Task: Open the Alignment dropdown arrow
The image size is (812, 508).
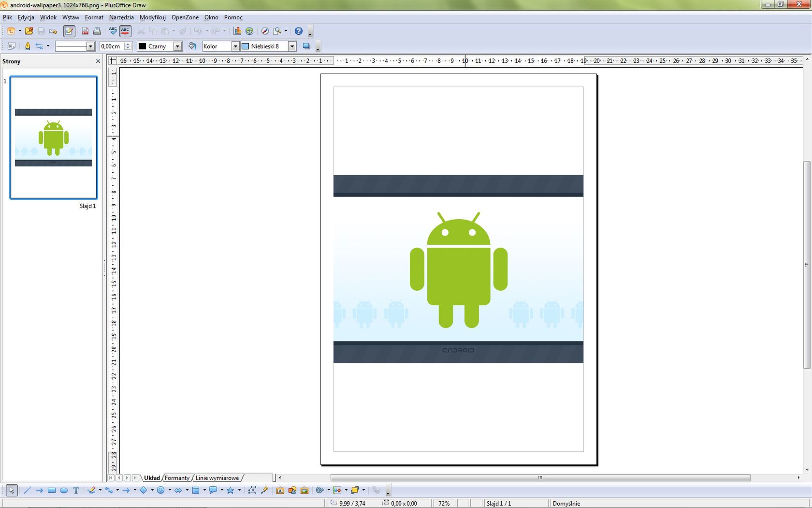Action: (x=346, y=490)
